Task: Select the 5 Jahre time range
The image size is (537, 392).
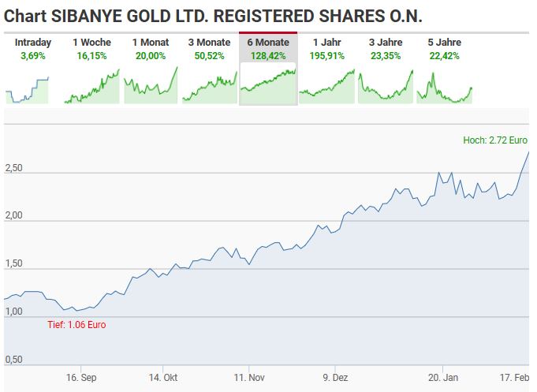Action: pyautogui.click(x=444, y=43)
